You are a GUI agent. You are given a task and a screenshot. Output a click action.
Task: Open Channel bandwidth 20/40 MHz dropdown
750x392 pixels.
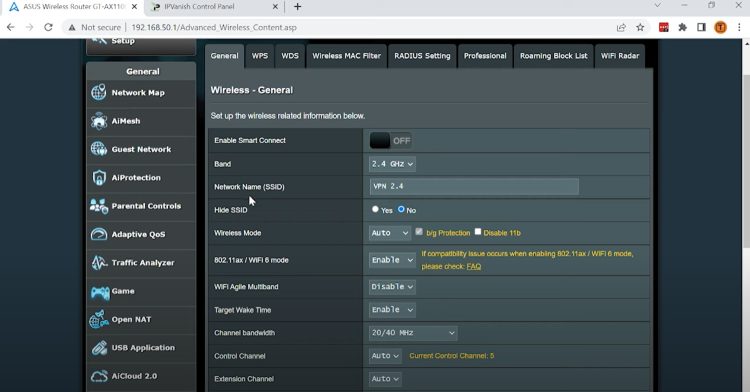click(x=413, y=333)
